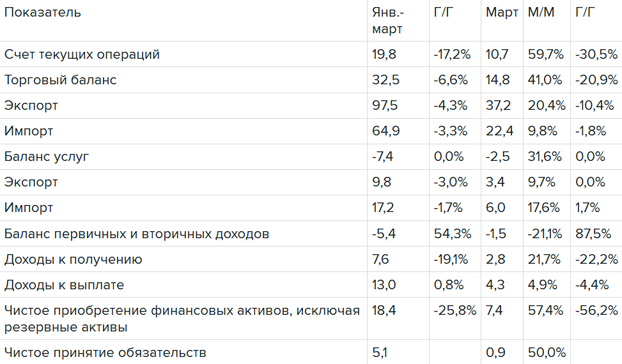
Task: Select the 87,5% cell
Action: (x=593, y=234)
